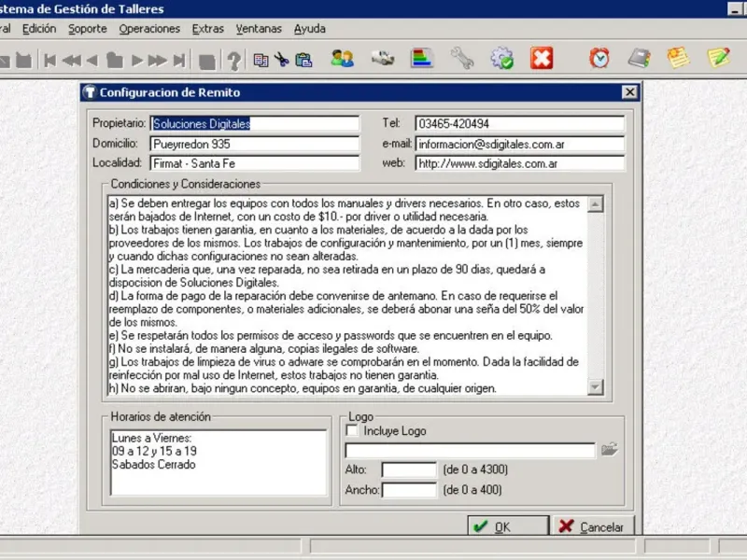Open the Operaciones menu
Viewport: 747px width, 560px height.
coord(149,29)
